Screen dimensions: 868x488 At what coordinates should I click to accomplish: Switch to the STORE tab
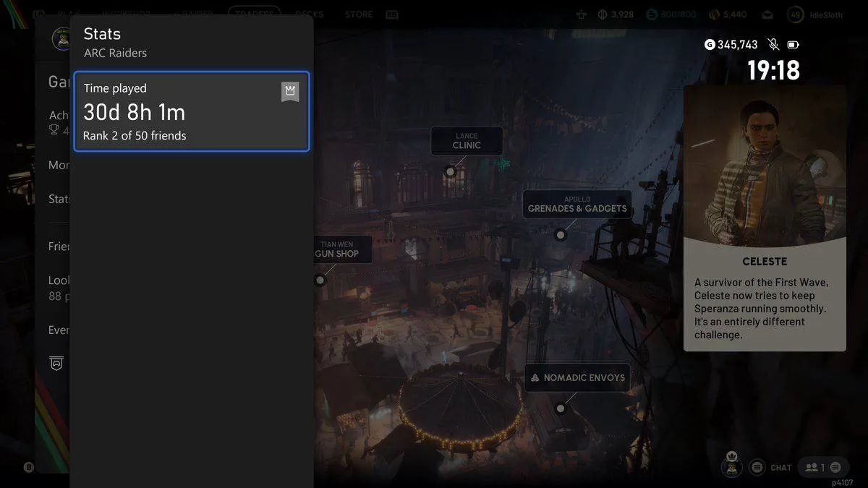[359, 14]
